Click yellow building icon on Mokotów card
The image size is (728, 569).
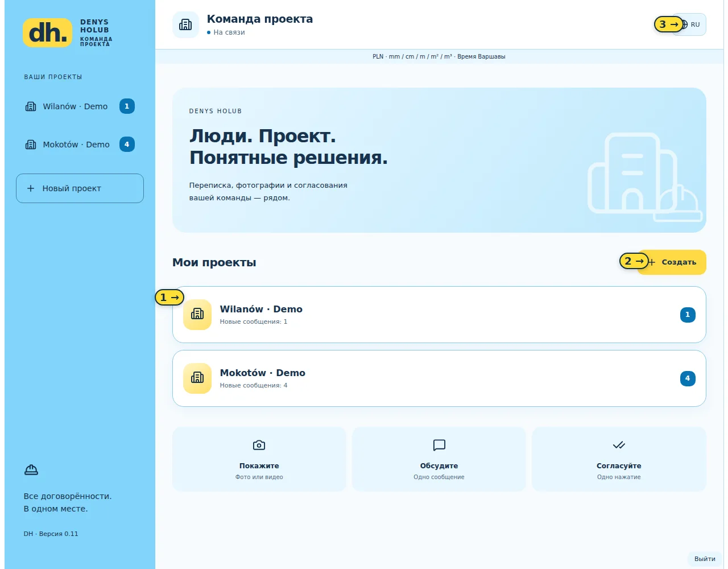pos(197,378)
